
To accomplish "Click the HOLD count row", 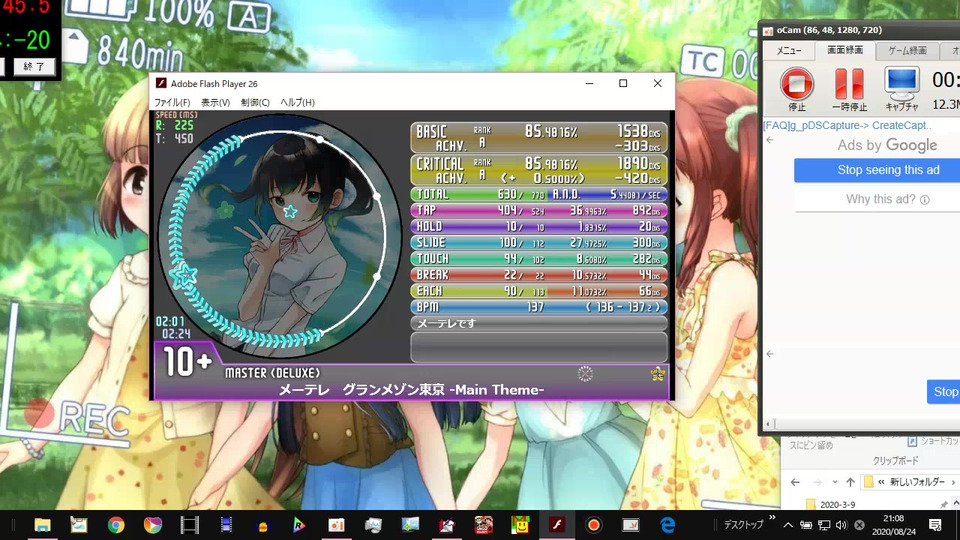I will coord(539,227).
